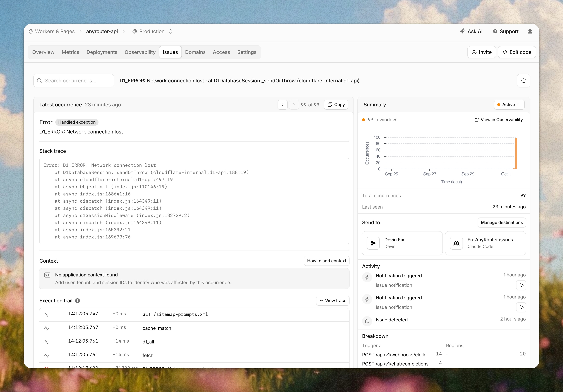The width and height of the screenshot is (563, 392).
Task: Click the Issue detected flag icon
Action: pyautogui.click(x=367, y=321)
